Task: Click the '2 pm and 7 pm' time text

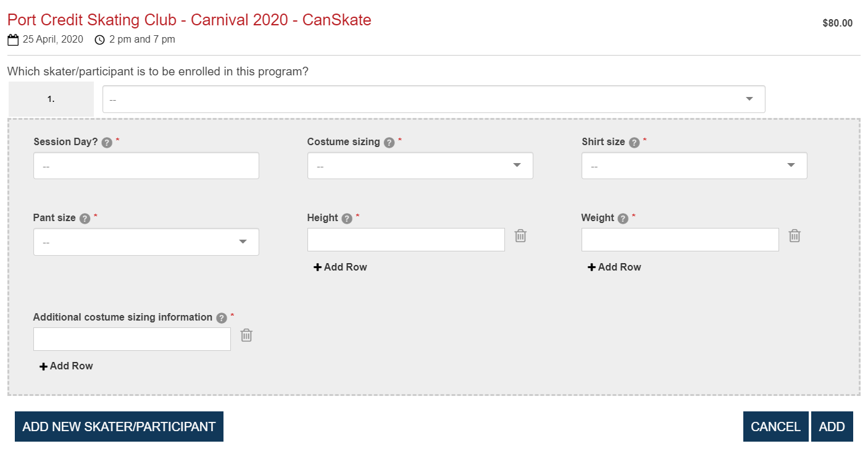Action: click(142, 40)
